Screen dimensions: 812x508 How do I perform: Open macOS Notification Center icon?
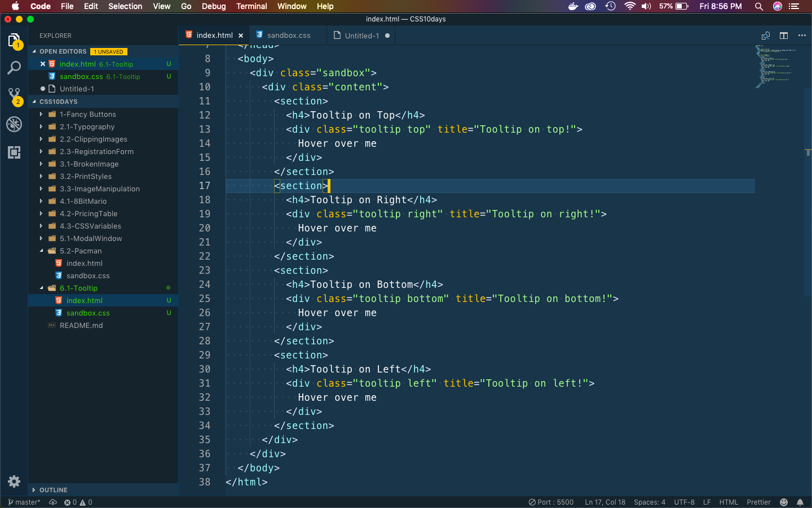point(795,6)
